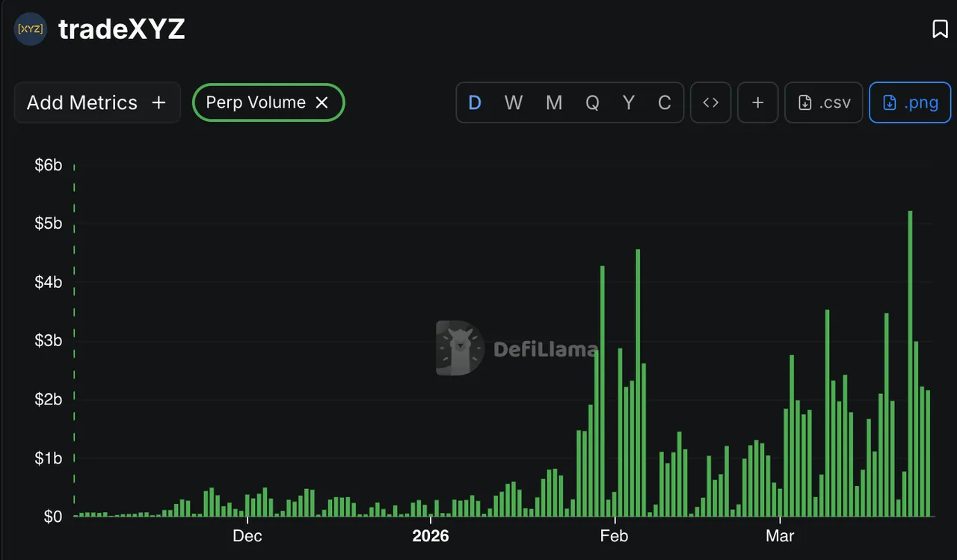Click the $5b y-axis label
Image resolution: width=957 pixels, height=560 pixels.
pos(49,224)
